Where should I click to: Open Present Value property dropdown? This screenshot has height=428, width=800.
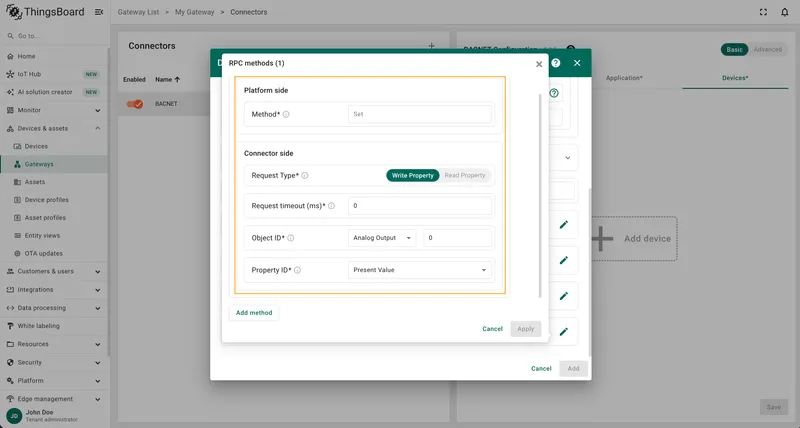coord(420,270)
